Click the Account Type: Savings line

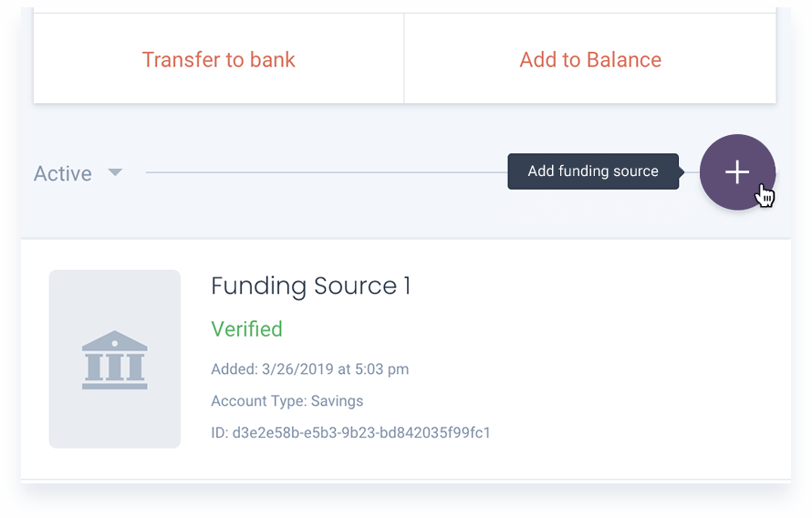[286, 401]
